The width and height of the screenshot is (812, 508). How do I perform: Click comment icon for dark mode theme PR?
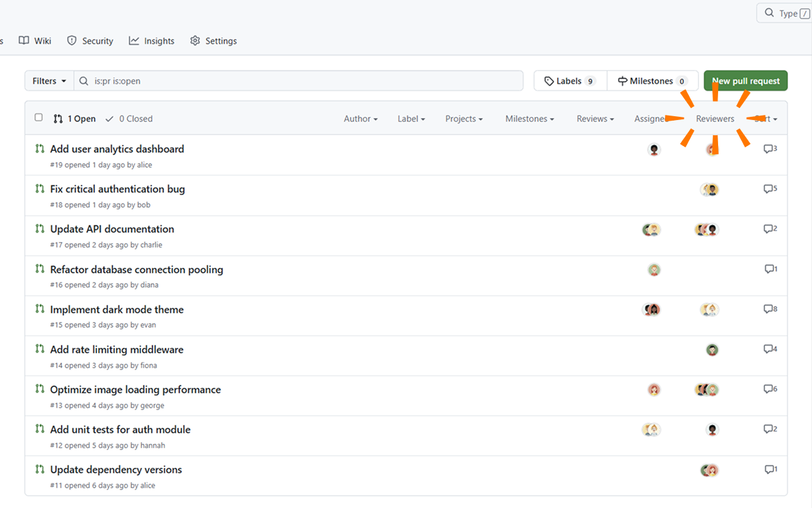768,309
